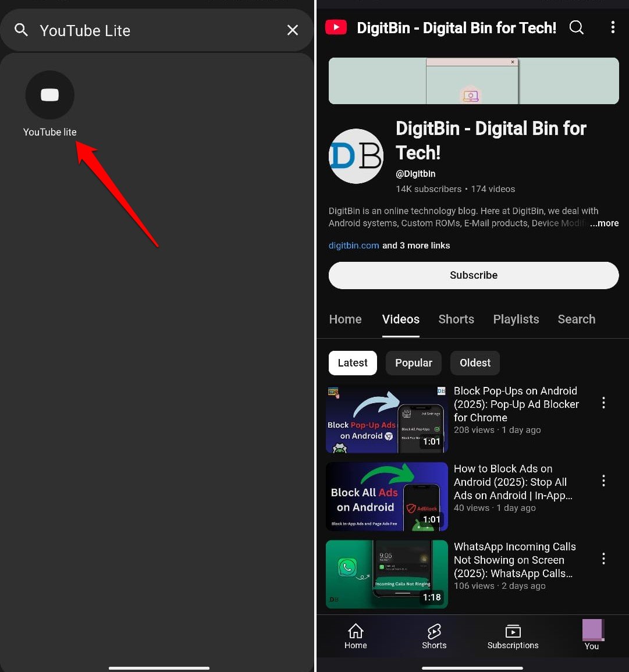
Task: Open the Block All Ads on Android thumbnail
Action: tap(387, 497)
